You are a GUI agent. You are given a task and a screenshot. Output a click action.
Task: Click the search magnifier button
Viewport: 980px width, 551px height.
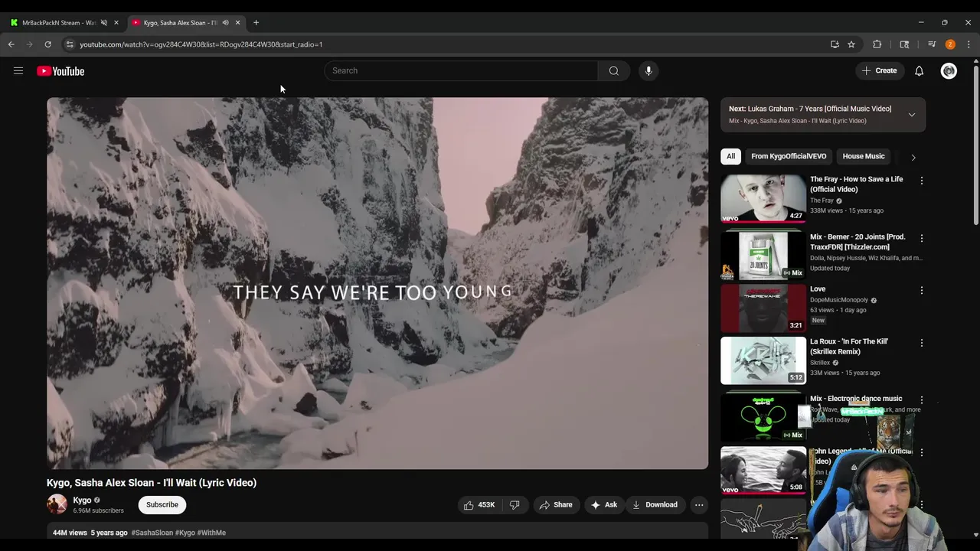click(x=614, y=71)
